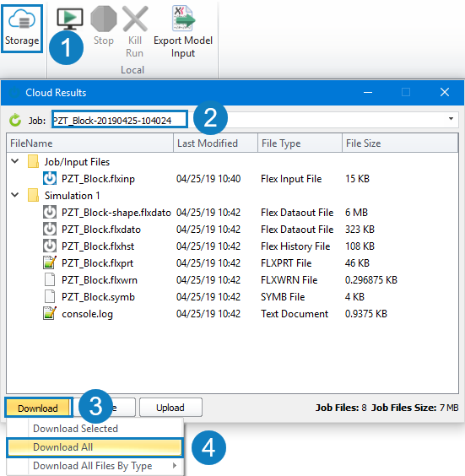Click the '6 MB' file size cell
465x476 pixels.
click(x=356, y=213)
